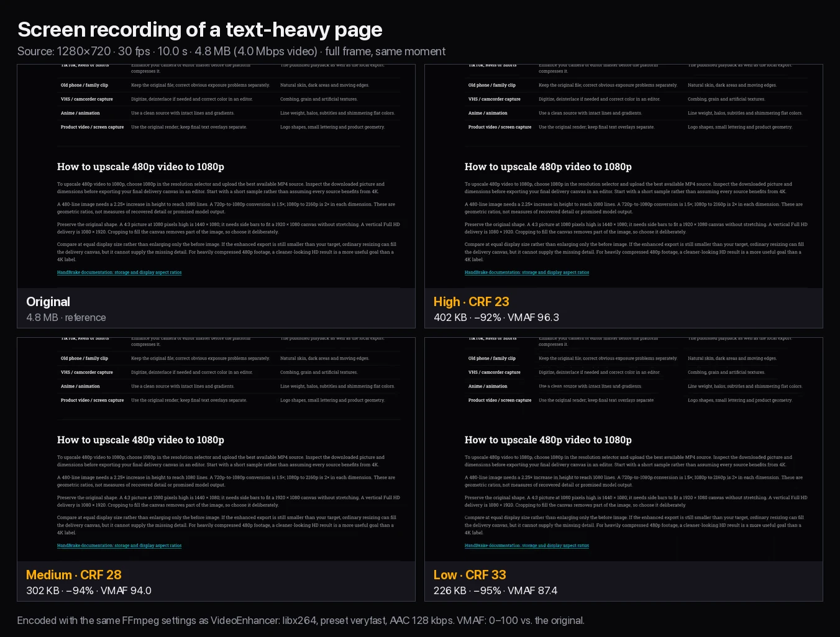Click the 'Encoded with the same FFmpeg settings' footnote
This screenshot has width=840, height=637.
[x=301, y=620]
